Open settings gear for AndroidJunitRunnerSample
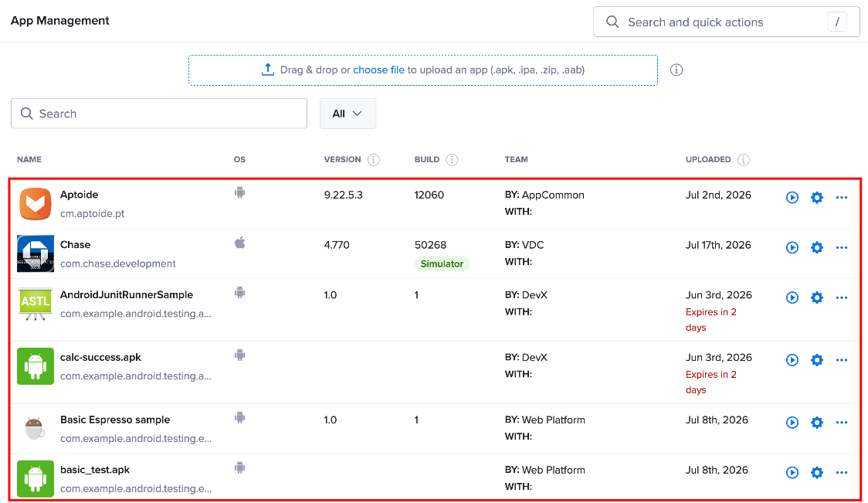This screenshot has width=868, height=503. [x=816, y=297]
